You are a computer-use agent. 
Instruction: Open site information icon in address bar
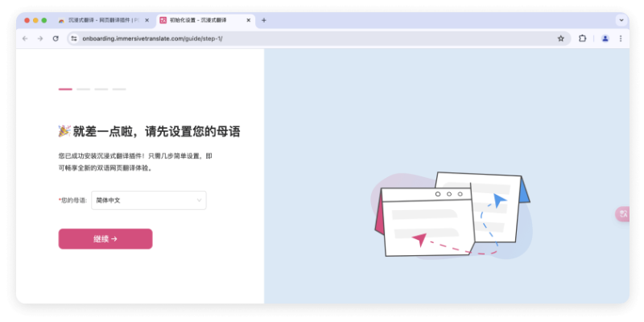click(74, 39)
